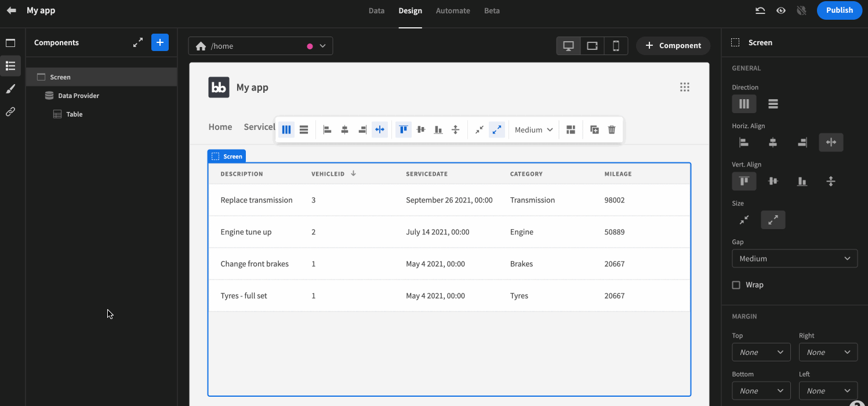Select the Table item in component tree

(74, 114)
